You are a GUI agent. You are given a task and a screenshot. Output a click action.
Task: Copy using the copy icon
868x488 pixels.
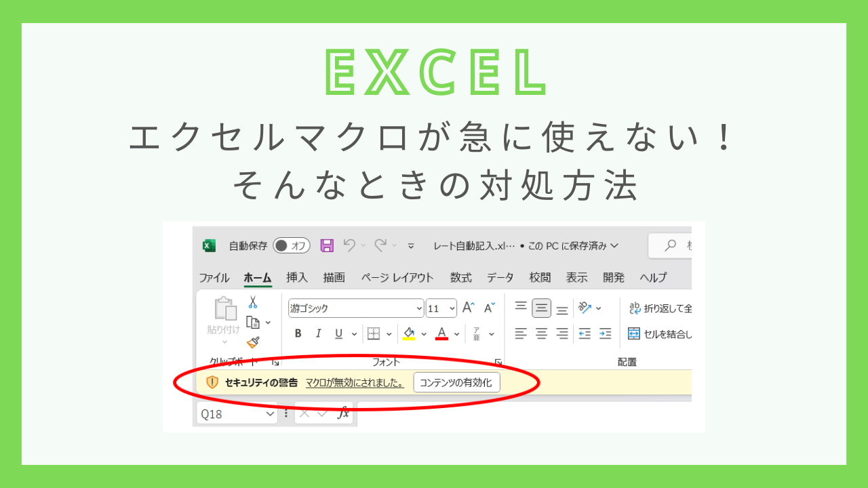pyautogui.click(x=254, y=323)
